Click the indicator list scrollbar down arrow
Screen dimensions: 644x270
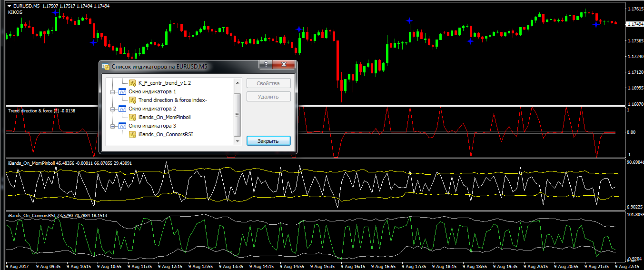coord(238,141)
